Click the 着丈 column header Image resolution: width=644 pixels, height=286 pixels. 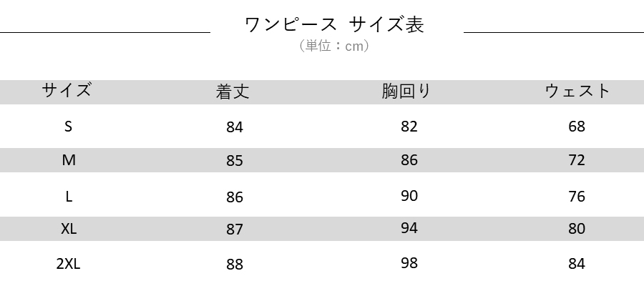(x=233, y=92)
